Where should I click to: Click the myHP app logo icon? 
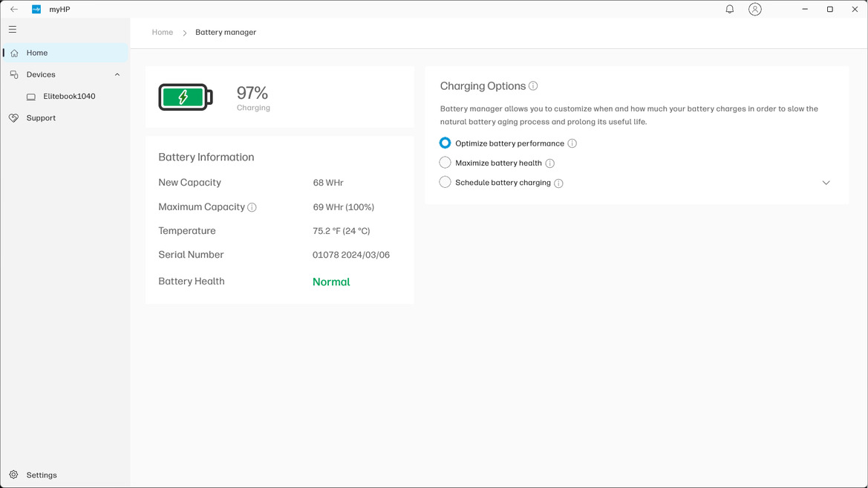coord(36,10)
